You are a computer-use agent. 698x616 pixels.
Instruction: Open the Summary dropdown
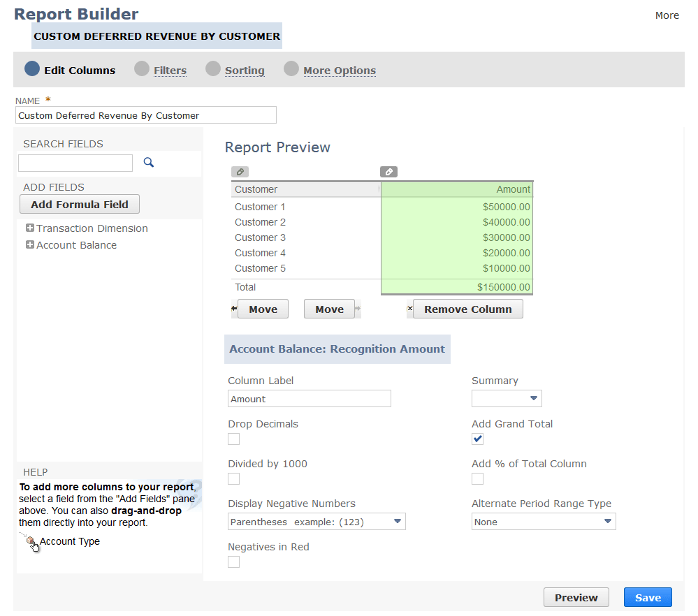click(507, 398)
